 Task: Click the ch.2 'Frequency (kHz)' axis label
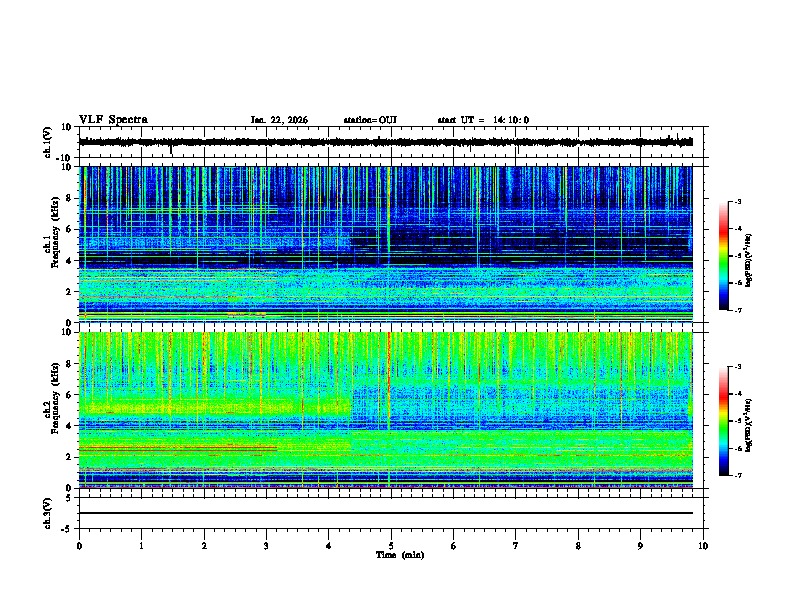(x=55, y=398)
